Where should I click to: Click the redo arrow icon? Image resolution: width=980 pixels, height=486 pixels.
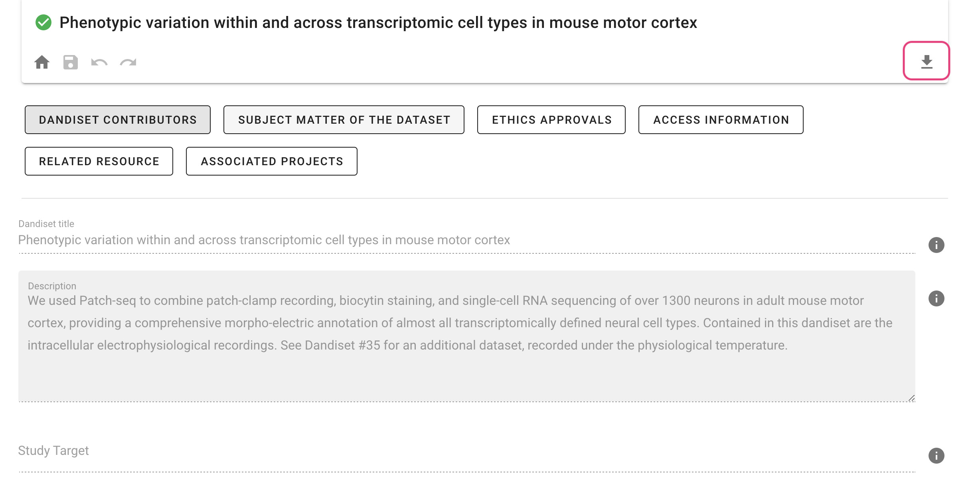[x=128, y=62]
